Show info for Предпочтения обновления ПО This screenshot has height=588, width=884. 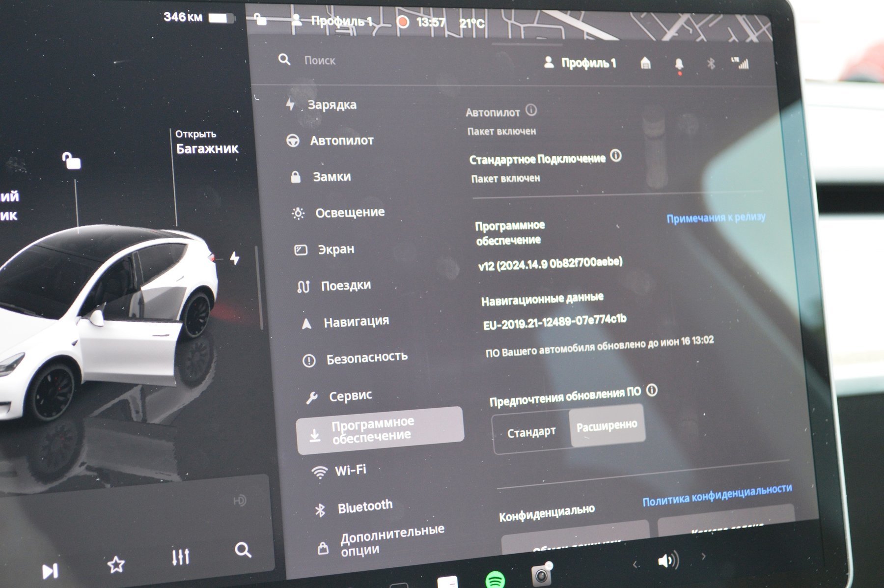[x=652, y=391]
